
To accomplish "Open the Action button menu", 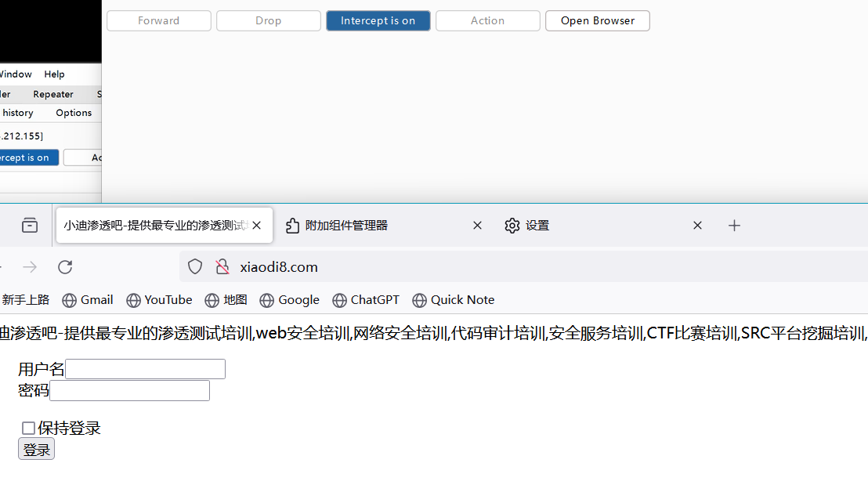I will 488,20.
